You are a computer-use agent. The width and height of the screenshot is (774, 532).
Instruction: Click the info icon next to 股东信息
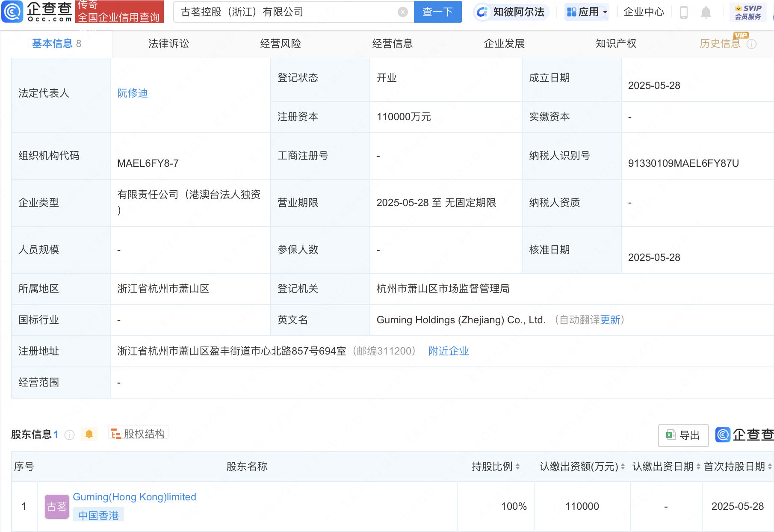[69, 435]
